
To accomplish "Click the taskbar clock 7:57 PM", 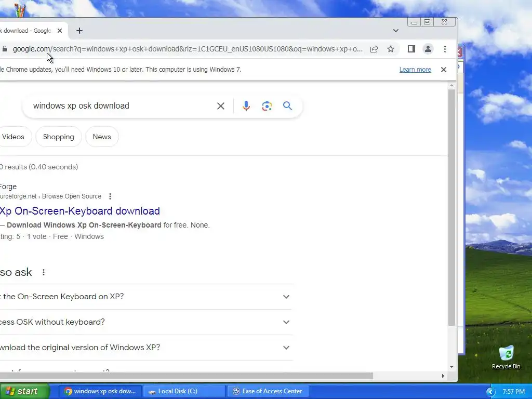I will coord(514,392).
